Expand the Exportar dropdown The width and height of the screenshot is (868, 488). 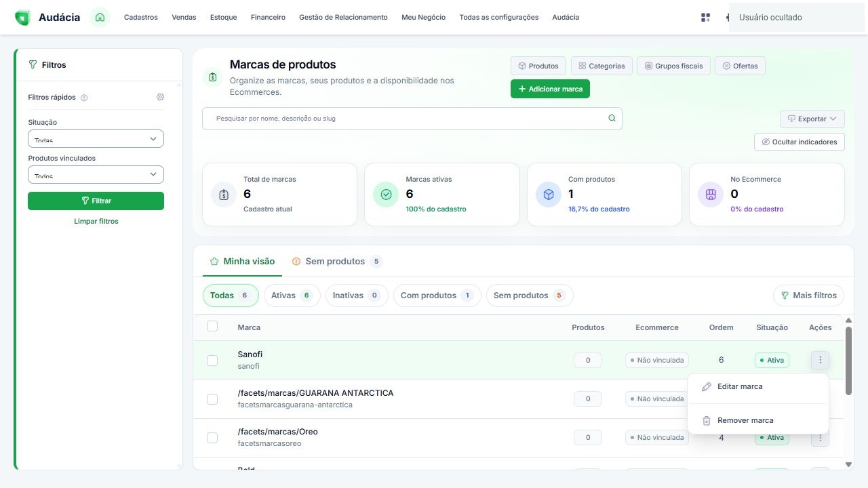[x=812, y=119]
